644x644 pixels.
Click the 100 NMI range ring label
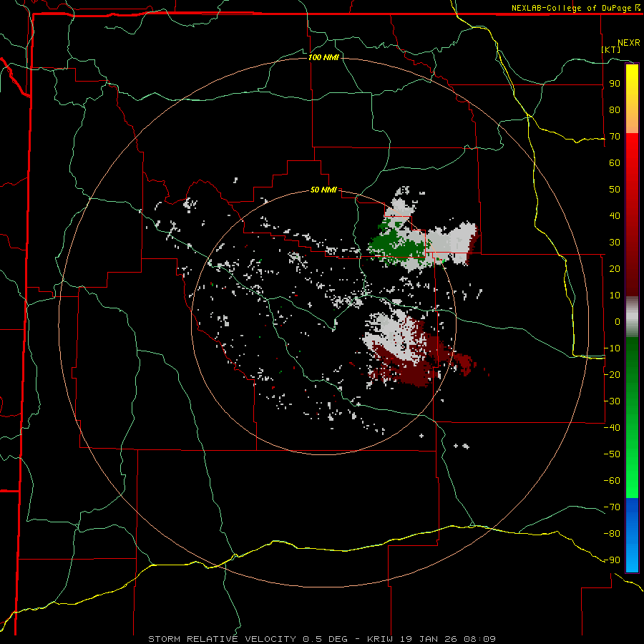[323, 57]
